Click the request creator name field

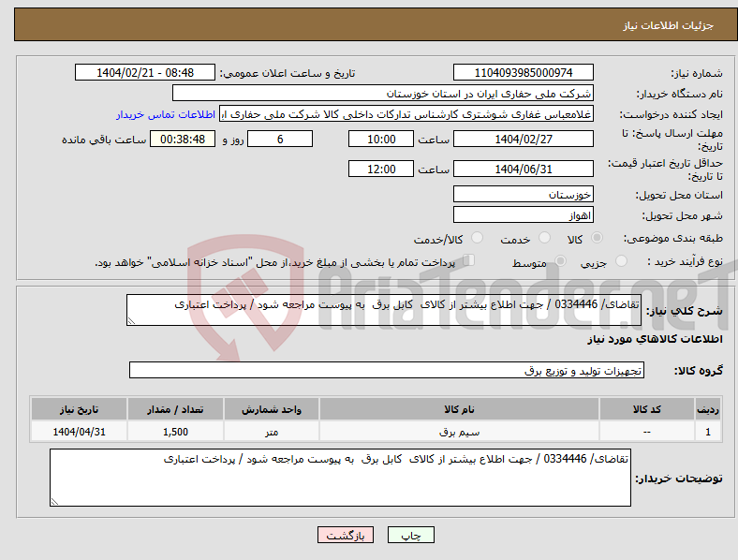[406, 114]
